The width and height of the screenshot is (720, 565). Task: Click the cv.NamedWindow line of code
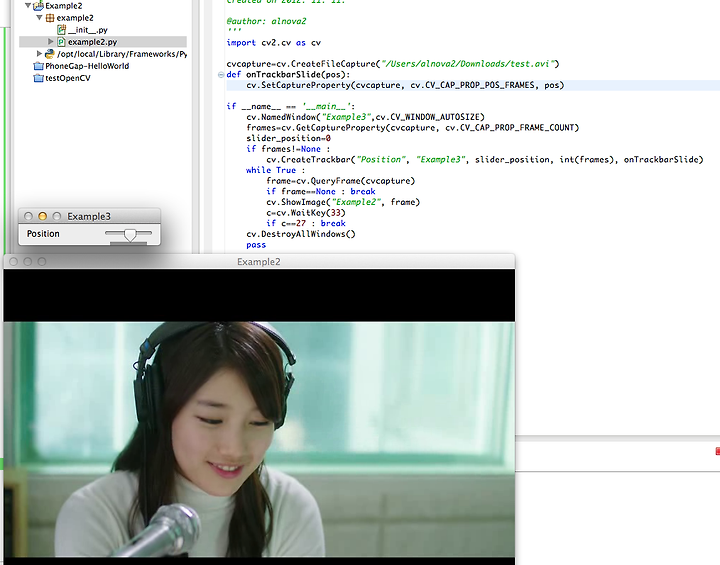pos(366,117)
